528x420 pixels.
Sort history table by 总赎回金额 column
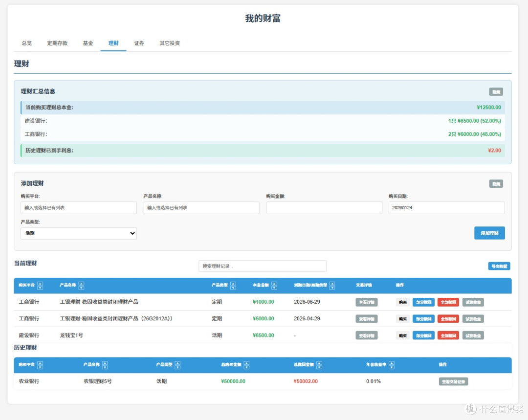pyautogui.click(x=319, y=365)
